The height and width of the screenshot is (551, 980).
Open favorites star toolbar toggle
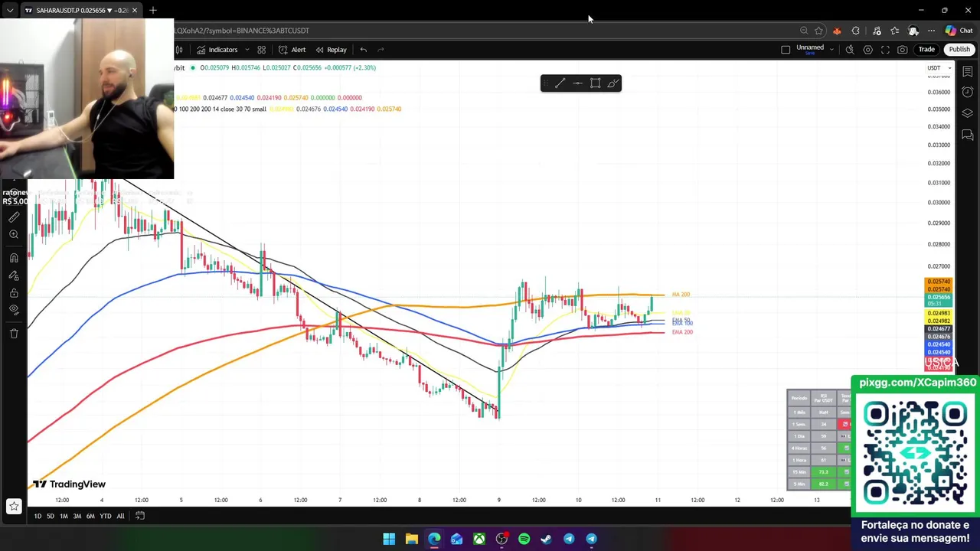(14, 506)
